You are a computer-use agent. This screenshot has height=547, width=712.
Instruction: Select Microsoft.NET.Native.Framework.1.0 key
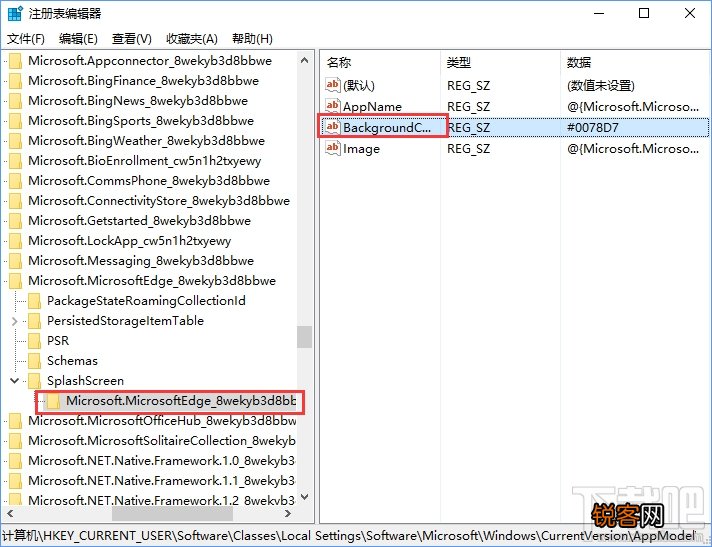click(x=162, y=461)
